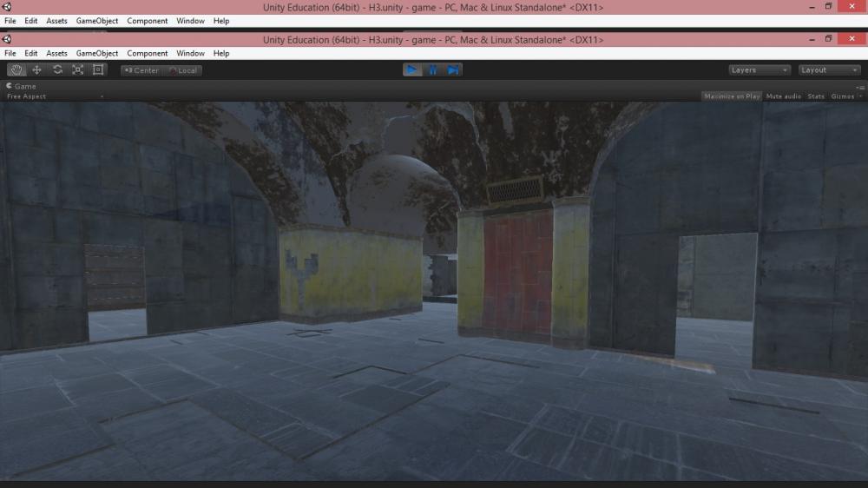The image size is (868, 488).
Task: Select the Rotate tool
Action: click(57, 69)
